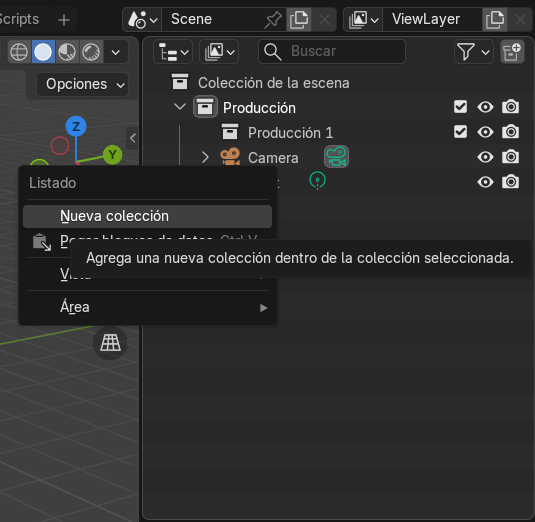Switch to the Scripts workspace tab
535x522 pixels.
pos(19,19)
